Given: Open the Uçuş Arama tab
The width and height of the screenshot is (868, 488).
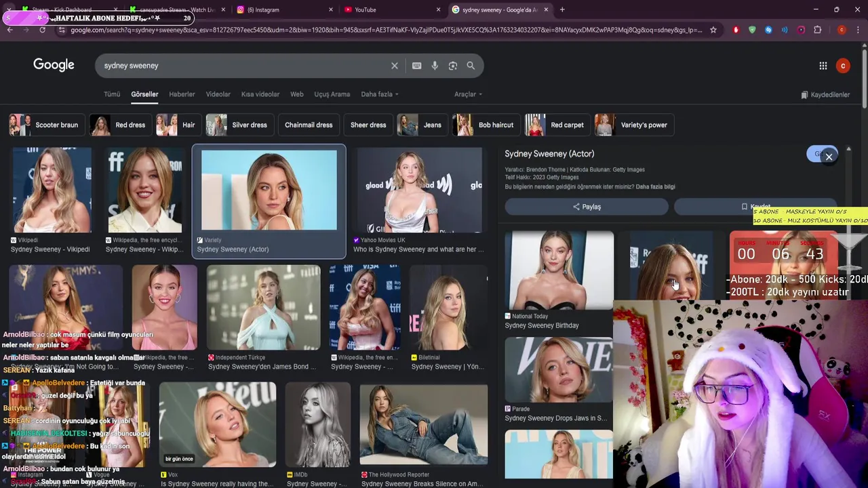Looking at the screenshot, I should point(332,94).
